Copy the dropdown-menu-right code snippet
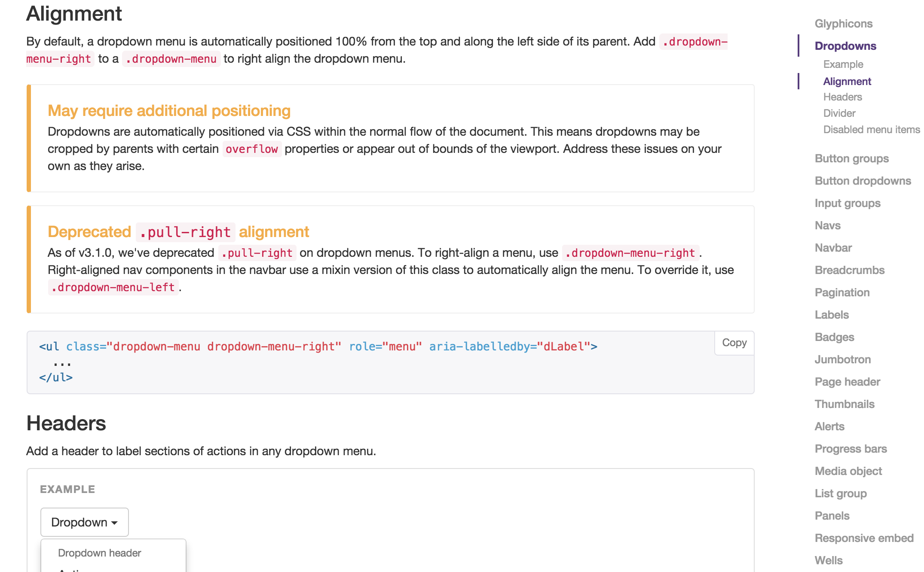The image size is (924, 572). [x=734, y=343]
